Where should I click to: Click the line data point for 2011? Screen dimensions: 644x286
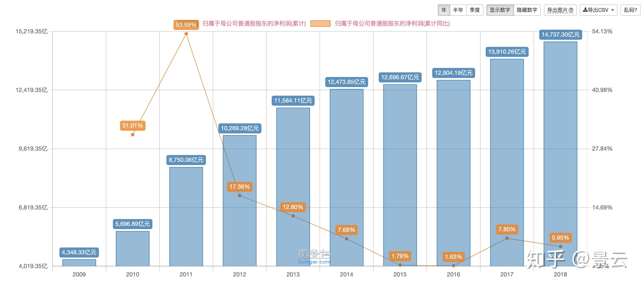click(x=186, y=34)
